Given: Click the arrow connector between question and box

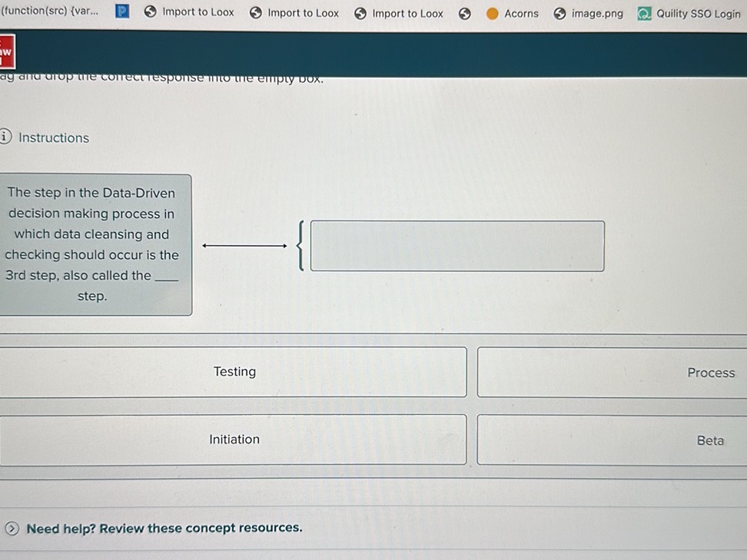Looking at the screenshot, I should [244, 245].
